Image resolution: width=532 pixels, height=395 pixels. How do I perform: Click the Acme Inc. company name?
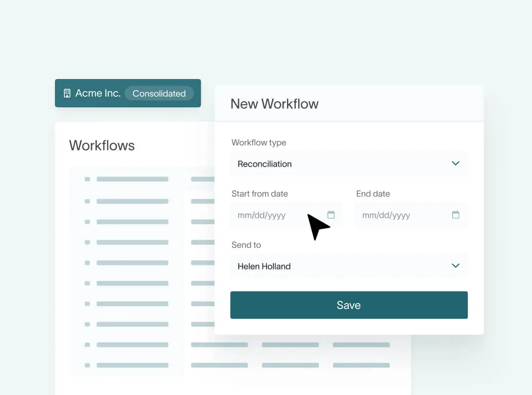pos(98,93)
